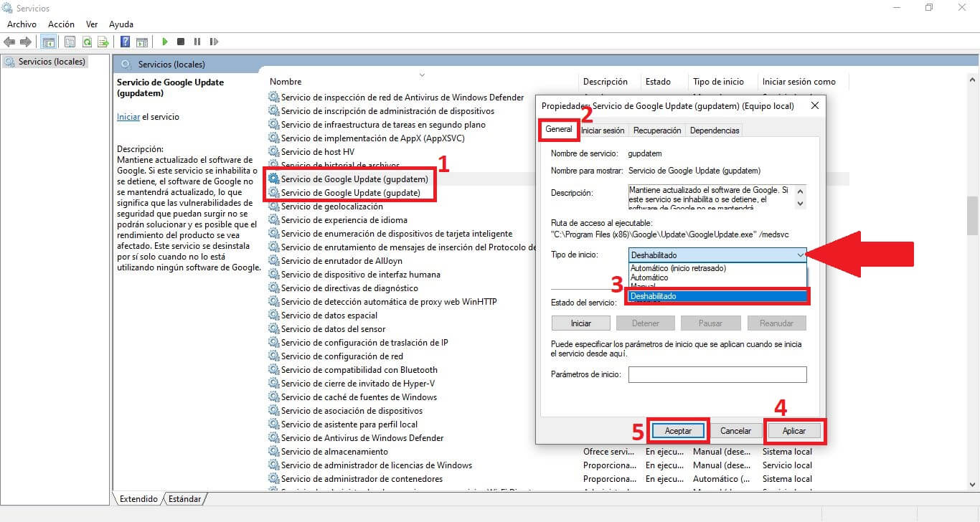This screenshot has height=522, width=980.
Task: Click gear icon of Servicio de enrutador de AllJoyn
Action: tap(273, 261)
